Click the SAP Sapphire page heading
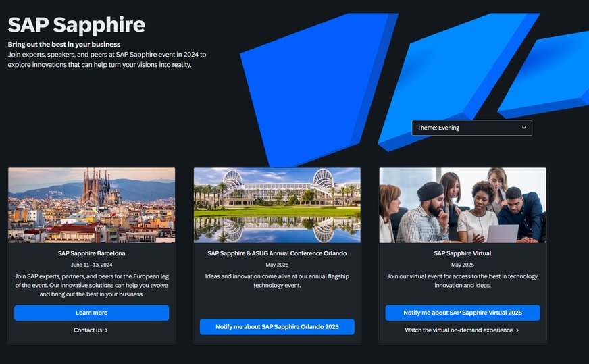This screenshot has height=364, width=589. [x=76, y=25]
